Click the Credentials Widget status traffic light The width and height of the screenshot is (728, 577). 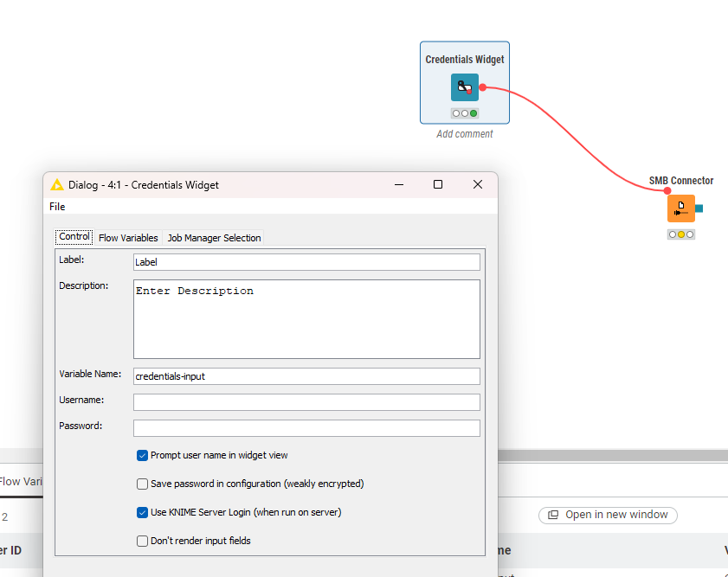click(464, 113)
